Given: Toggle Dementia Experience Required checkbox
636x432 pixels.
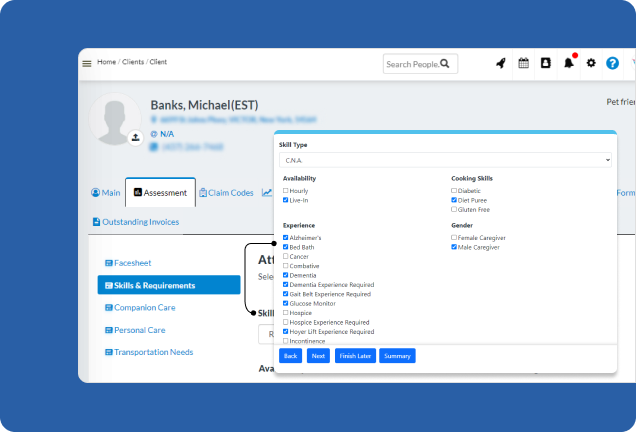Looking at the screenshot, I should pyautogui.click(x=286, y=285).
